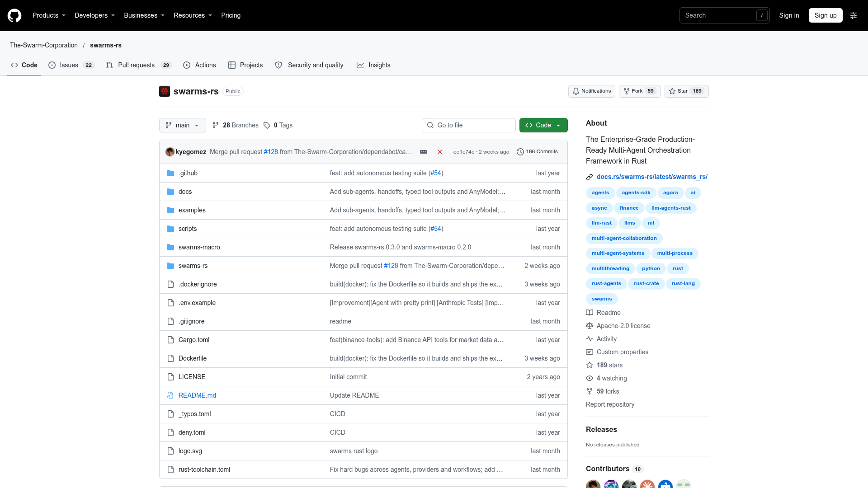The height and width of the screenshot is (488, 868).
Task: Click the Sign up button
Action: (x=826, y=15)
